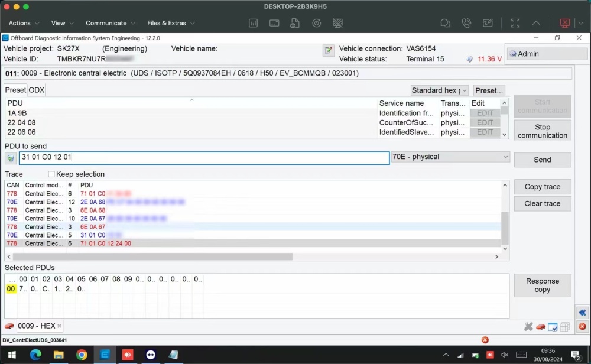This screenshot has height=364, width=591.
Task: Toggle fullscreen icon in remote toolbar
Action: pyautogui.click(x=515, y=23)
